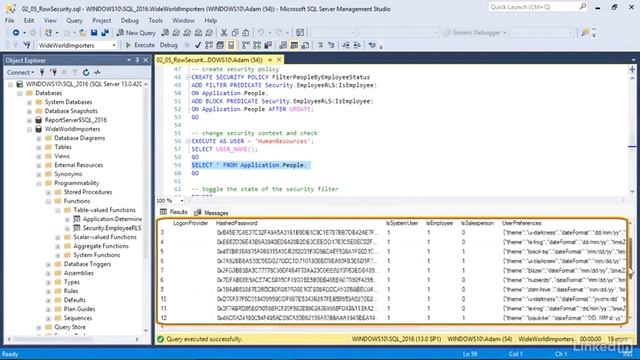This screenshot has height=360, width=640.
Task: Close the Object Explorer panel
Action: point(146,60)
